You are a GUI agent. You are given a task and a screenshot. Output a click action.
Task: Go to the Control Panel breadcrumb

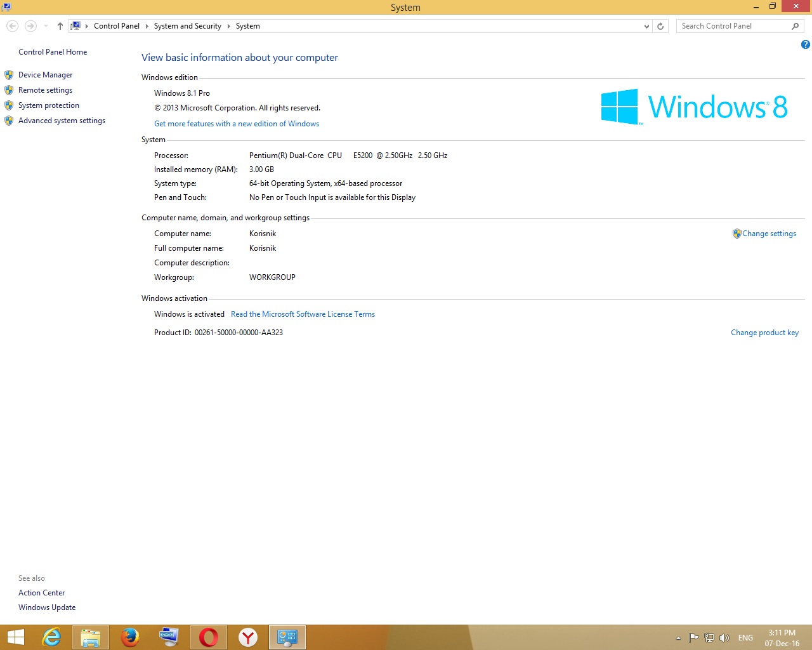117,26
